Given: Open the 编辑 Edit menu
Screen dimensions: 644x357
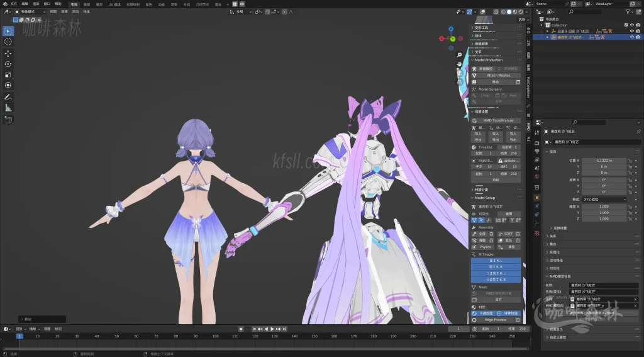Looking at the screenshot, I should (x=25, y=4).
